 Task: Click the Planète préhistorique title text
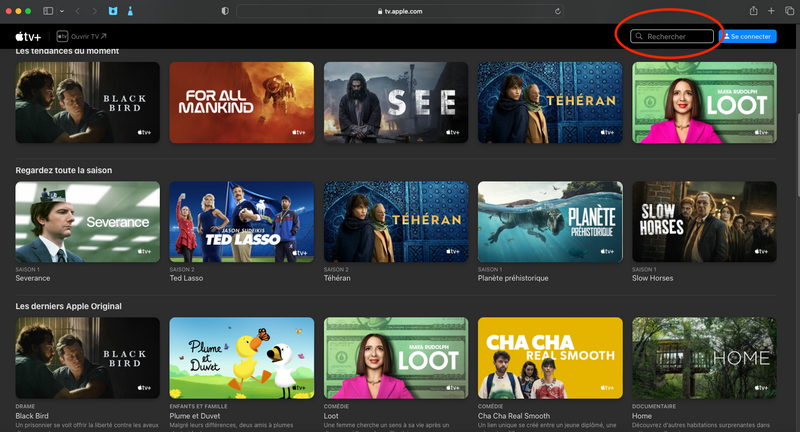[x=513, y=278]
